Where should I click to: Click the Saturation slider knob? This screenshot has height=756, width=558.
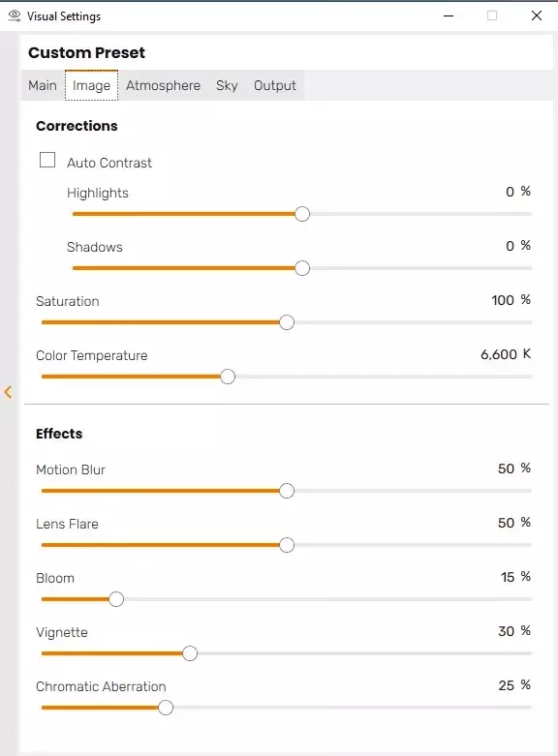(287, 322)
